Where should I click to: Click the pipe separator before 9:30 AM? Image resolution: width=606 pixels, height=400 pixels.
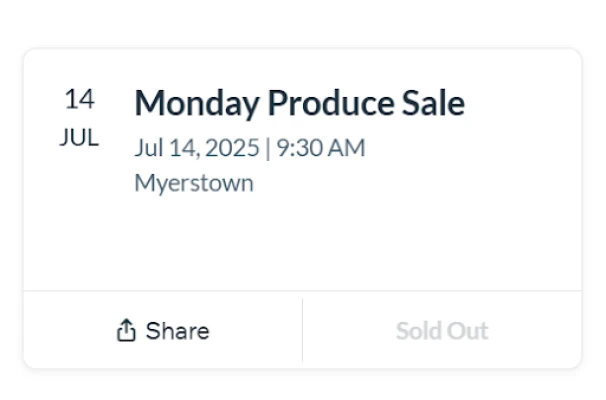pos(268,148)
